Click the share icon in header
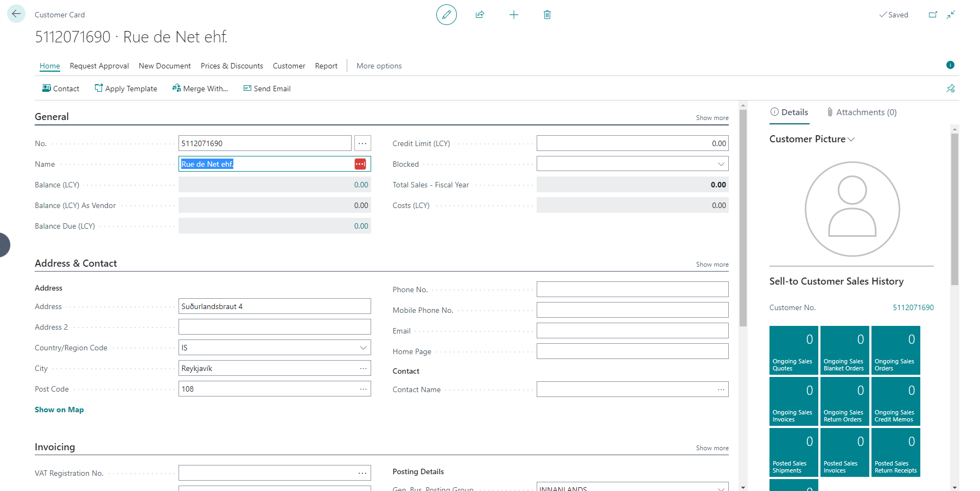This screenshot has width=980, height=491. pos(480,15)
